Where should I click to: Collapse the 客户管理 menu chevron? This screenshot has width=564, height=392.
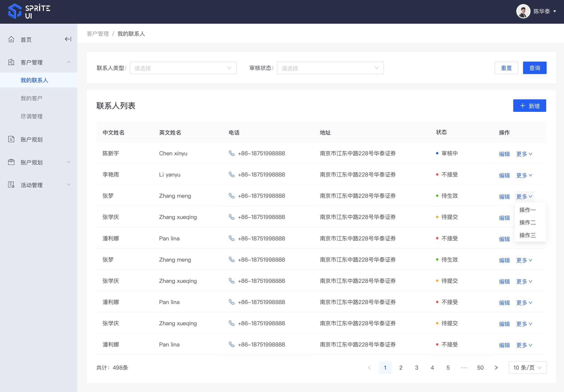tap(69, 62)
